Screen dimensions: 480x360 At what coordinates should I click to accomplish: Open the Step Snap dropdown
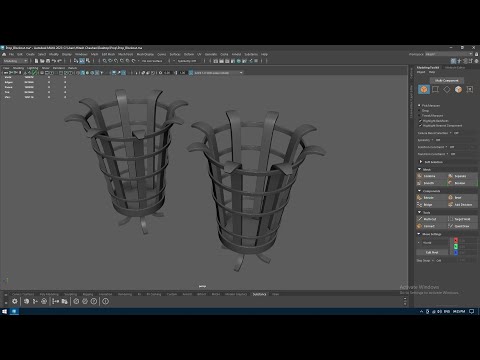pos(433,260)
